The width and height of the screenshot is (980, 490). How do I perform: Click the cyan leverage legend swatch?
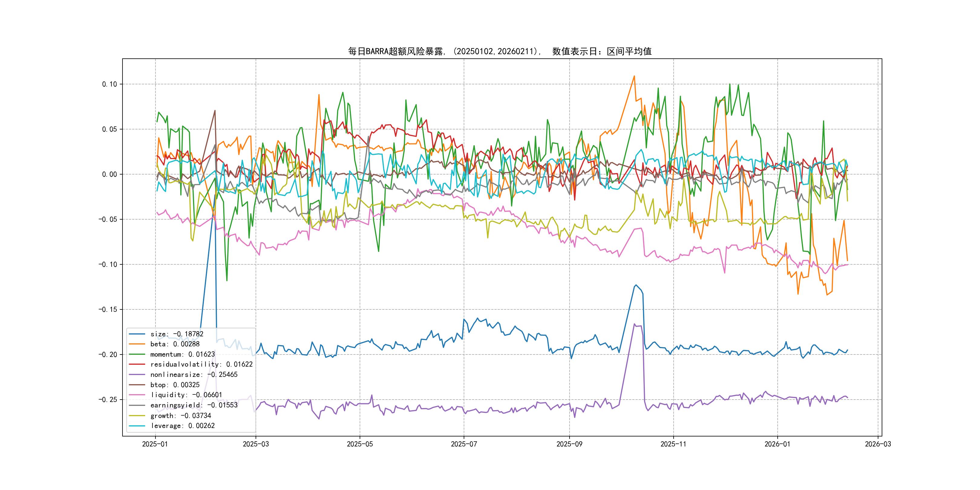[137, 426]
